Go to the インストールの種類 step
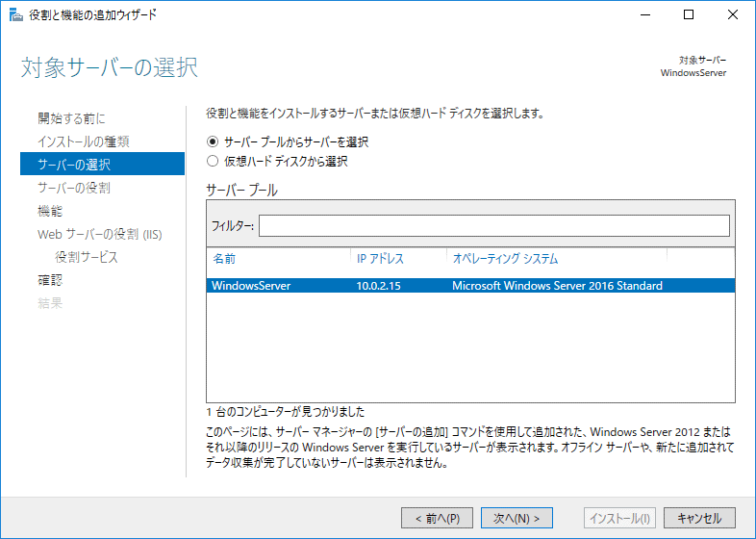This screenshot has height=539, width=756. point(84,141)
